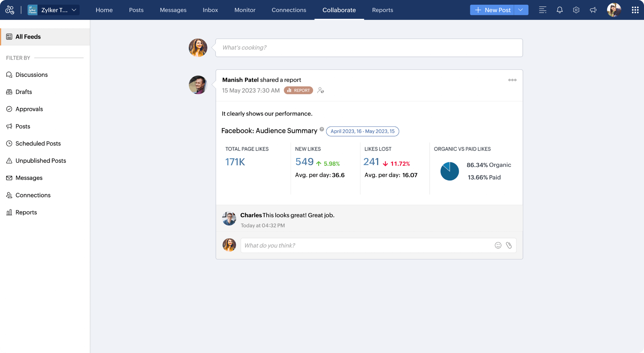The width and height of the screenshot is (644, 353).
Task: Click the emoji smiley icon in the comment box
Action: tap(498, 245)
